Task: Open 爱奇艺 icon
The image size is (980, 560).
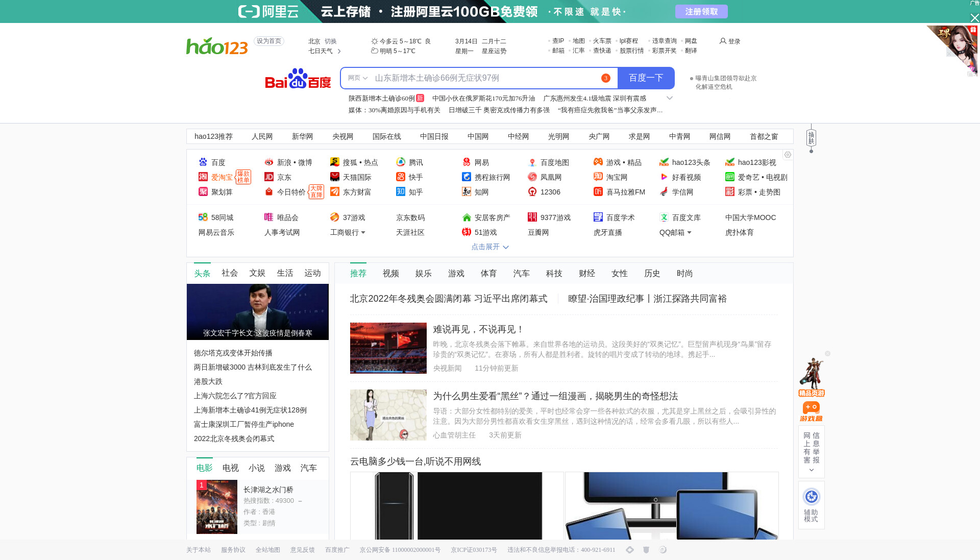Action: (730, 177)
